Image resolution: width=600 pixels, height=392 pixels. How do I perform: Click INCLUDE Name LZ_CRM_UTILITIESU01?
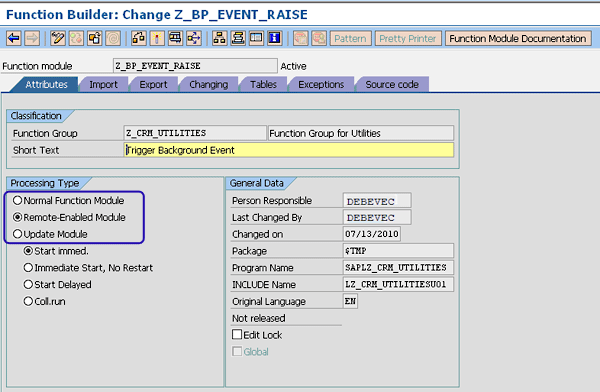point(398,284)
